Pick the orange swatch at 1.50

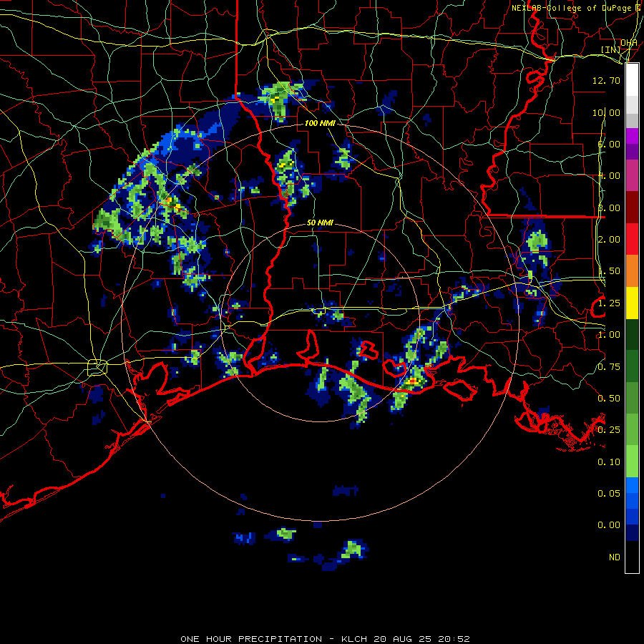632,270
